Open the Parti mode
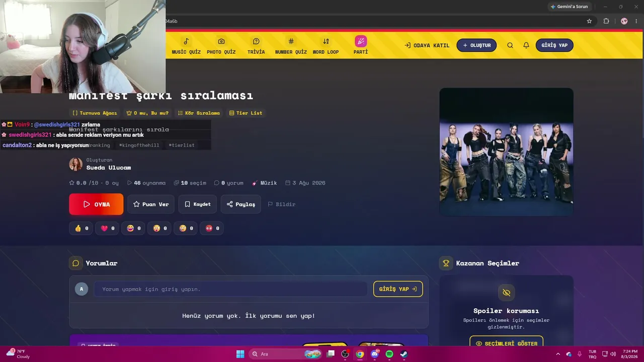The height and width of the screenshot is (362, 644). [x=361, y=45]
